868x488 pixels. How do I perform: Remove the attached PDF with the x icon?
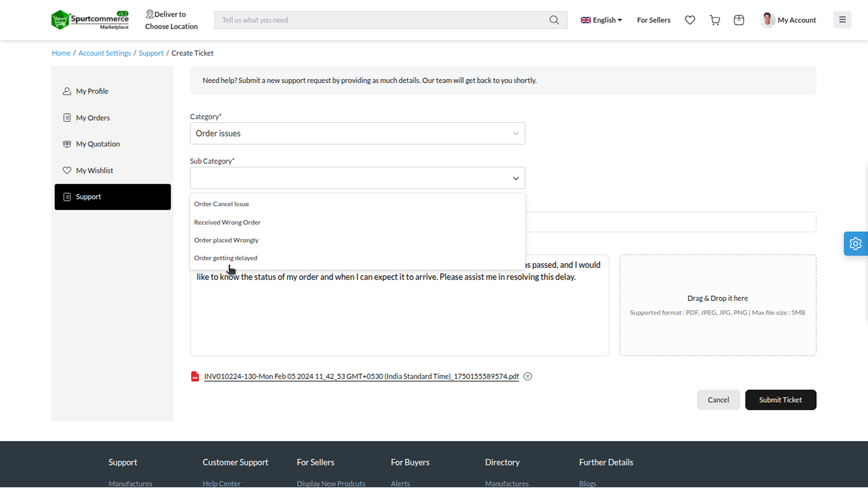(528, 376)
